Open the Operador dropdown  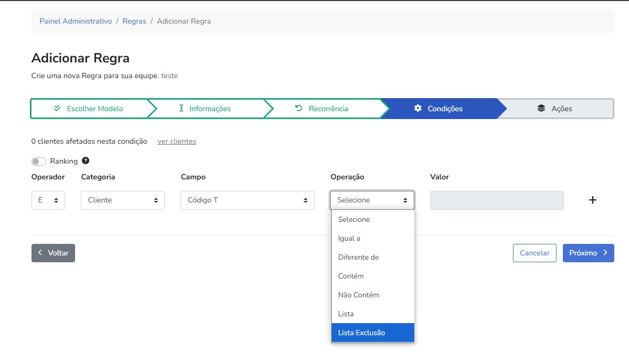pyautogui.click(x=48, y=200)
